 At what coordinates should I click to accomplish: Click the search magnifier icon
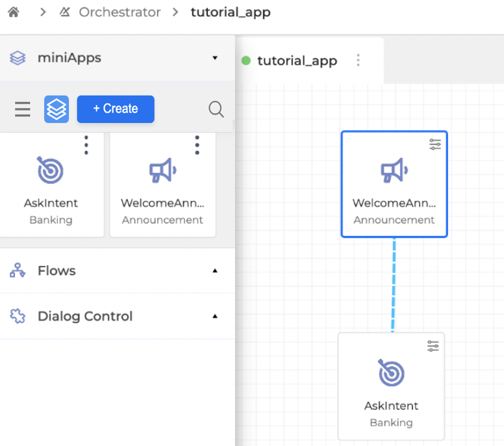(216, 109)
